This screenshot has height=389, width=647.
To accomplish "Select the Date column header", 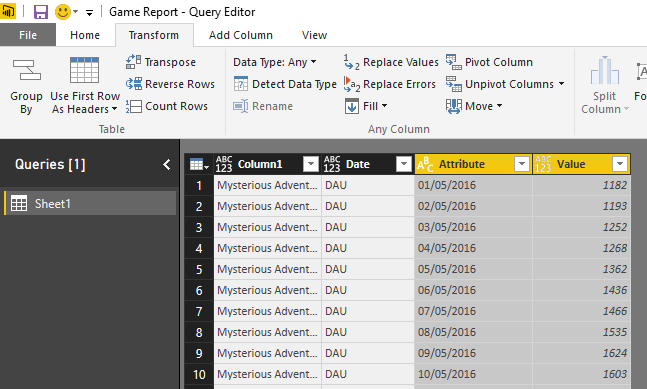I will pos(368,164).
